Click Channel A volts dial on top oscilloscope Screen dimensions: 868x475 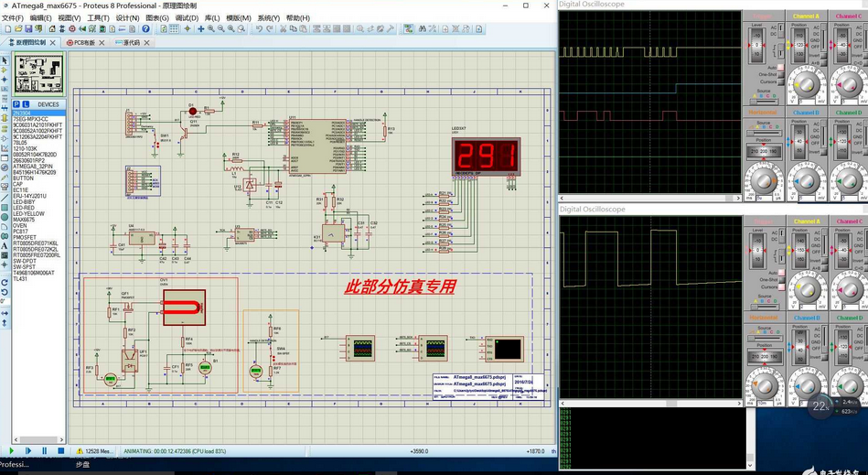click(x=807, y=86)
